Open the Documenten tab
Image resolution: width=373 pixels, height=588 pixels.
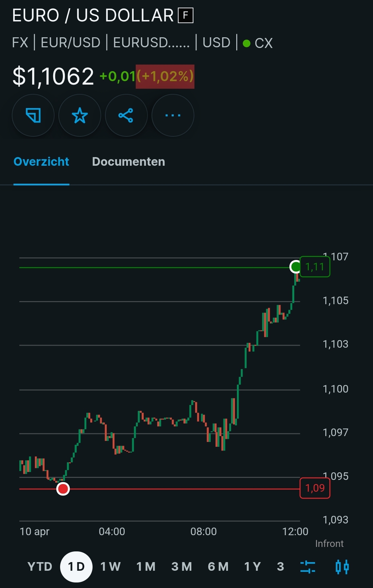[128, 162]
